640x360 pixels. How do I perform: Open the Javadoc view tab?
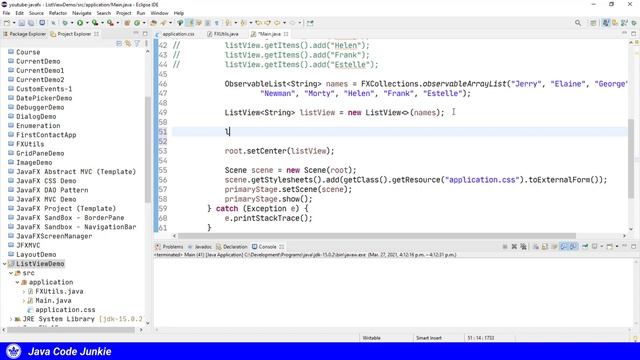click(200, 247)
